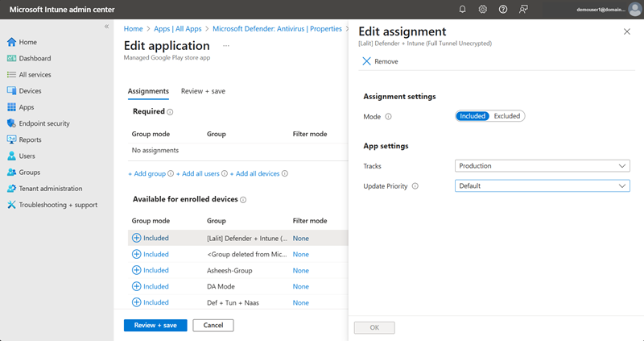Select Asheesh-Group group name
The width and height of the screenshot is (644, 341).
[x=229, y=271]
